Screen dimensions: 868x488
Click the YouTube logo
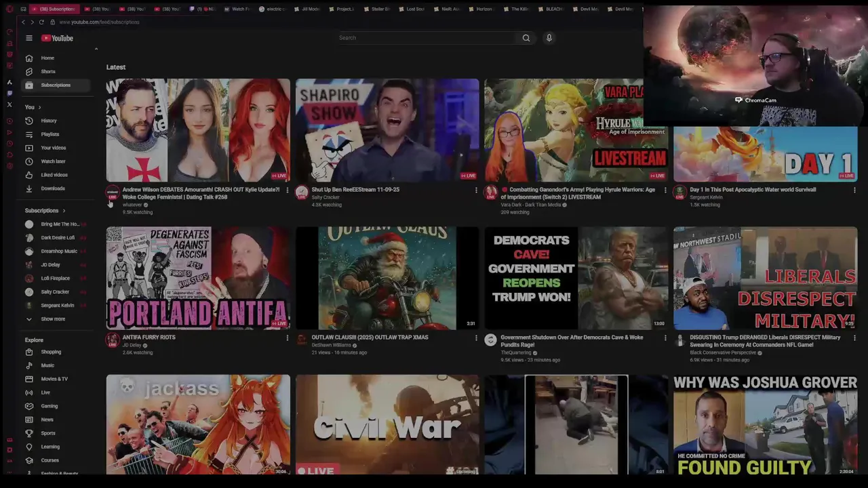point(57,38)
